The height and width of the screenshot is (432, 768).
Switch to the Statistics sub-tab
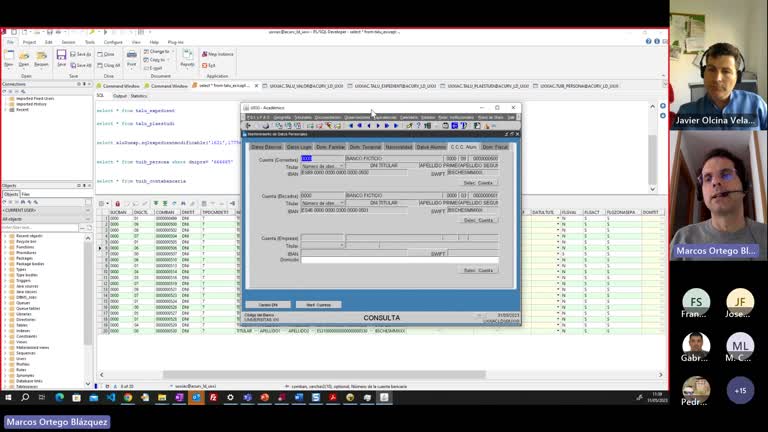point(139,96)
